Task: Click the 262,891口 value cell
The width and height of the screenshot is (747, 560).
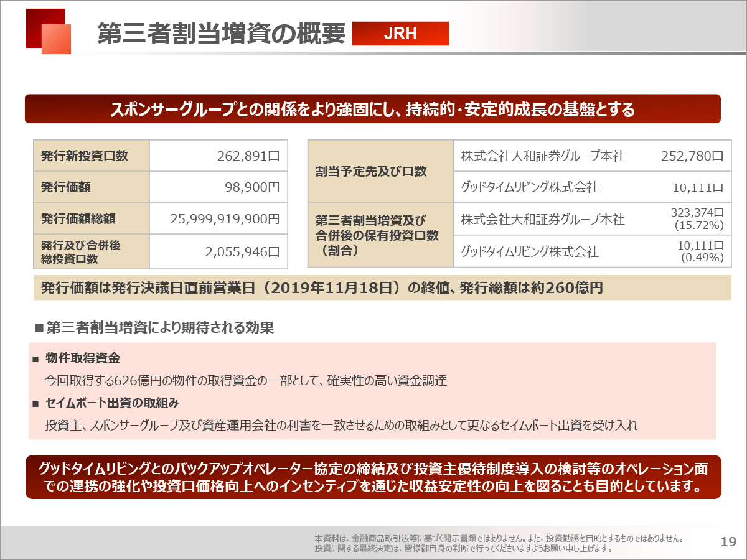Action: [x=218, y=156]
